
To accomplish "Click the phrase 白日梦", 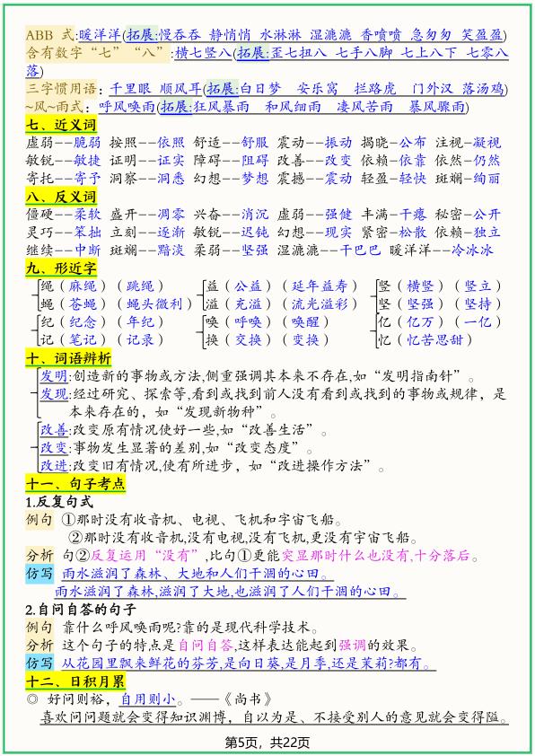I will click(260, 89).
